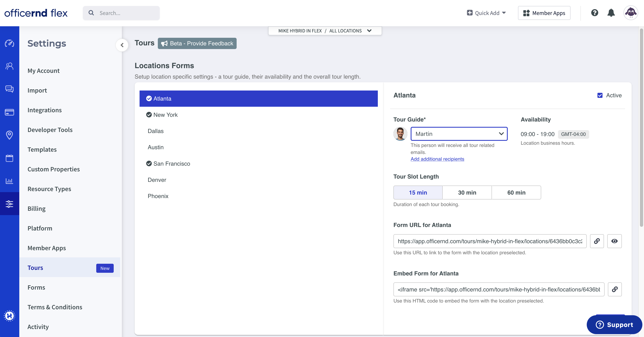Open the user avatar menu
The width and height of the screenshot is (644, 337).
630,13
